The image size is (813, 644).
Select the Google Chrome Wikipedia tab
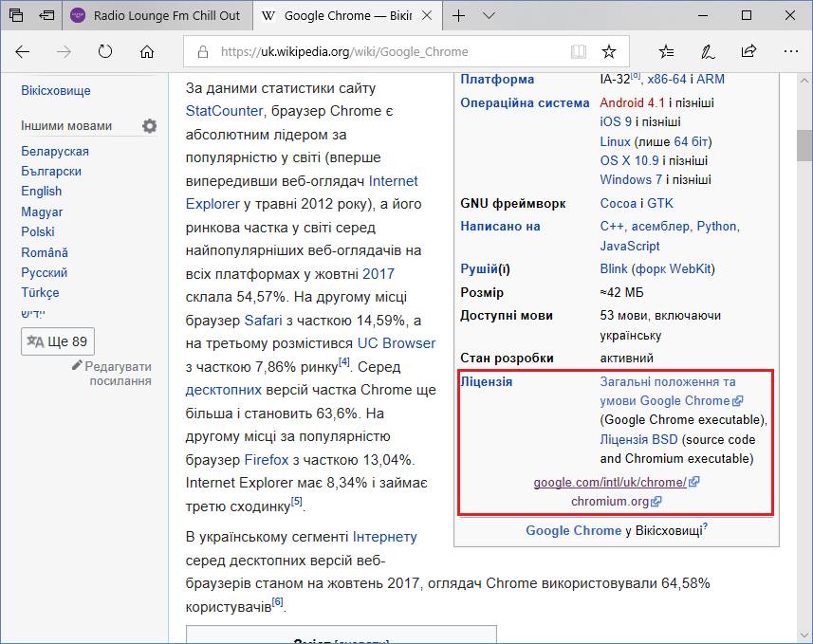347,15
